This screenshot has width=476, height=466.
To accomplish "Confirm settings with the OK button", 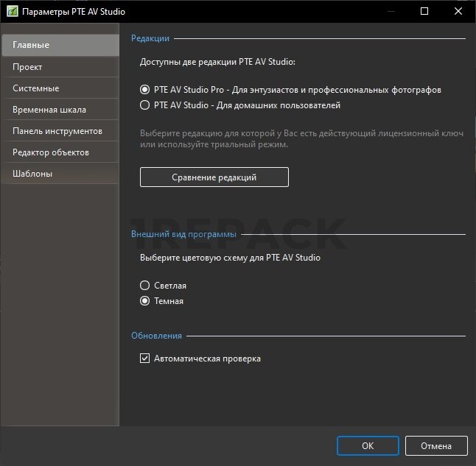I will (368, 445).
